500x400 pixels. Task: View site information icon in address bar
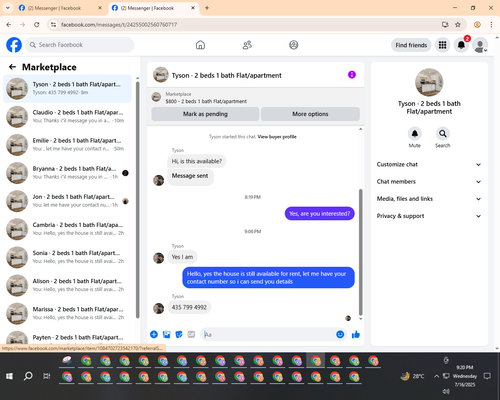pos(53,24)
